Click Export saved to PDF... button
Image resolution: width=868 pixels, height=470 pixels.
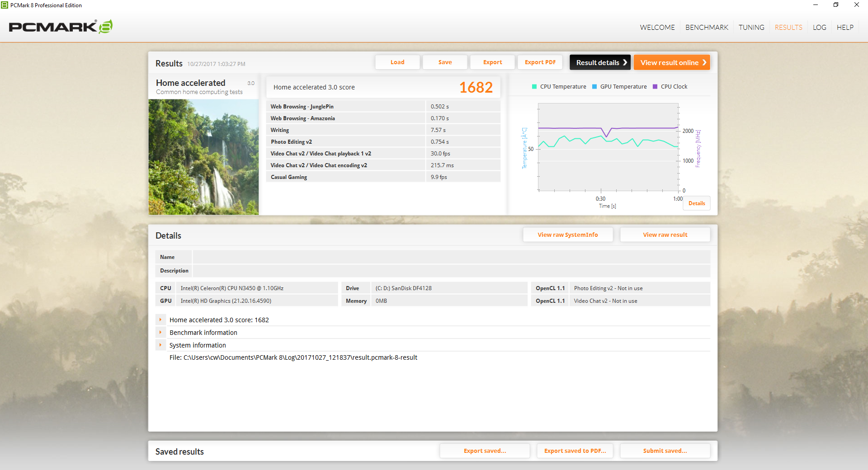(x=575, y=451)
